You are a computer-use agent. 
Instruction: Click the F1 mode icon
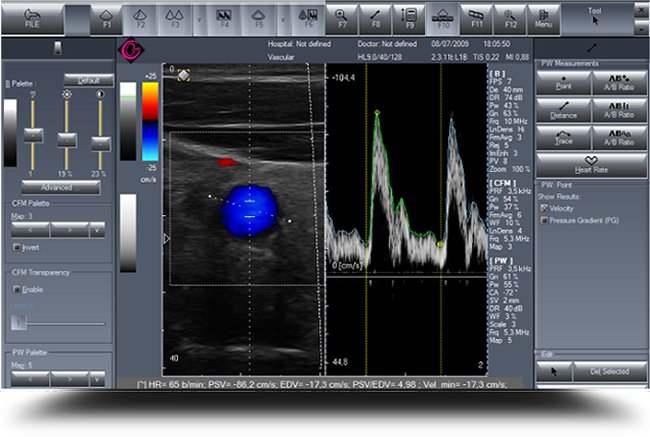[x=107, y=16]
